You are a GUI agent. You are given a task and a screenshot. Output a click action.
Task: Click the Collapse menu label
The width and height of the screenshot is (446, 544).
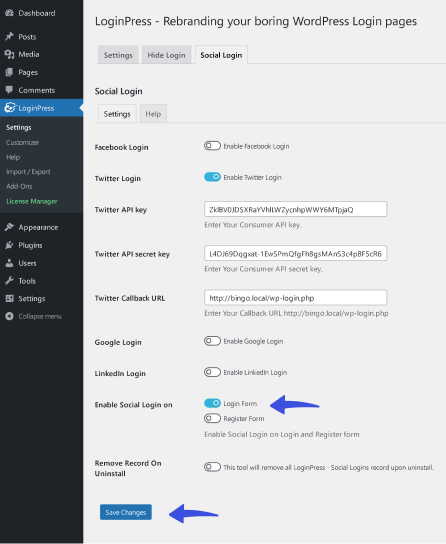(40, 316)
